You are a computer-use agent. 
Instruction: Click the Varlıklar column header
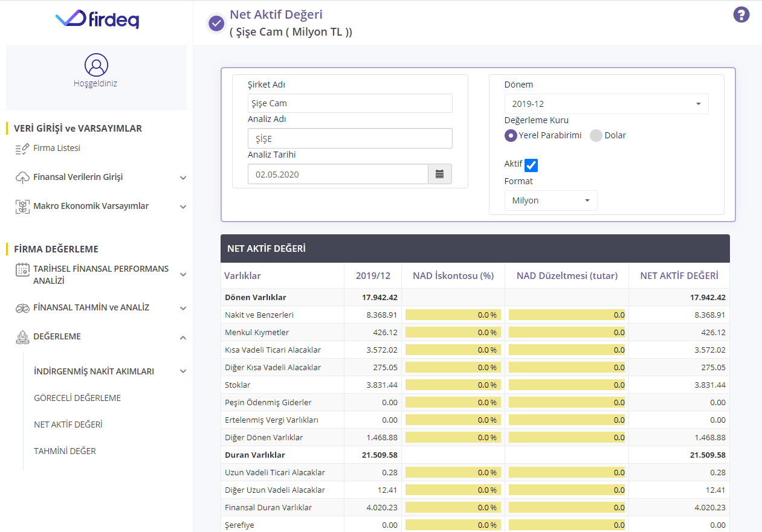point(242,275)
